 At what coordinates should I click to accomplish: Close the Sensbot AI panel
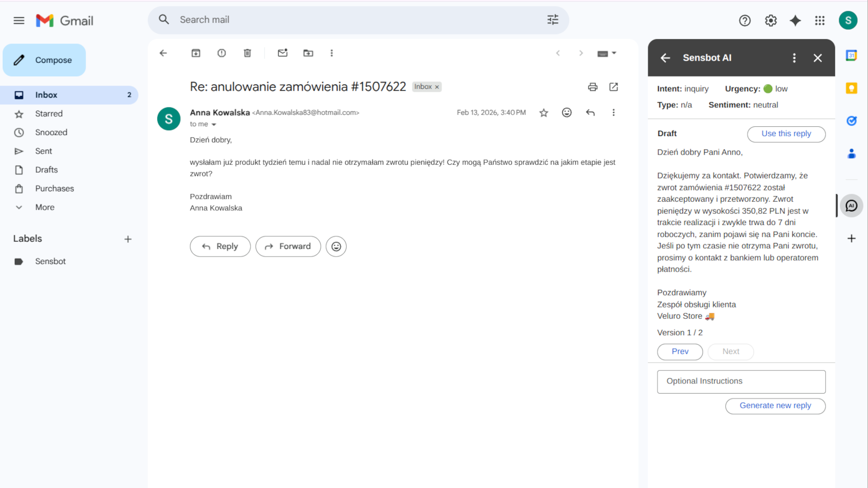pyautogui.click(x=818, y=58)
